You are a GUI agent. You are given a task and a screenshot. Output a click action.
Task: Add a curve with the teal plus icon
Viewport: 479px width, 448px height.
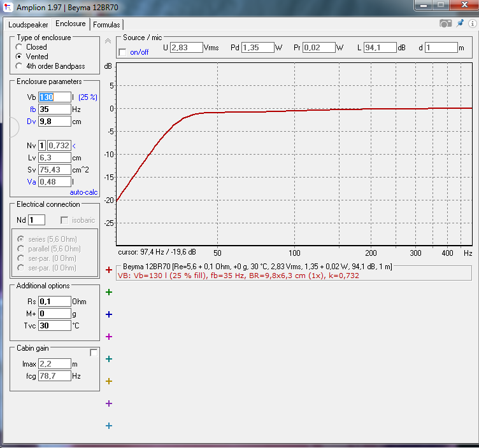pos(109,359)
